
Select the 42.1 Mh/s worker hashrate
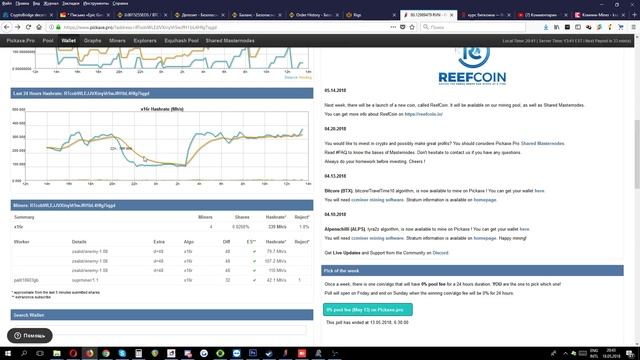pyautogui.click(x=276, y=280)
